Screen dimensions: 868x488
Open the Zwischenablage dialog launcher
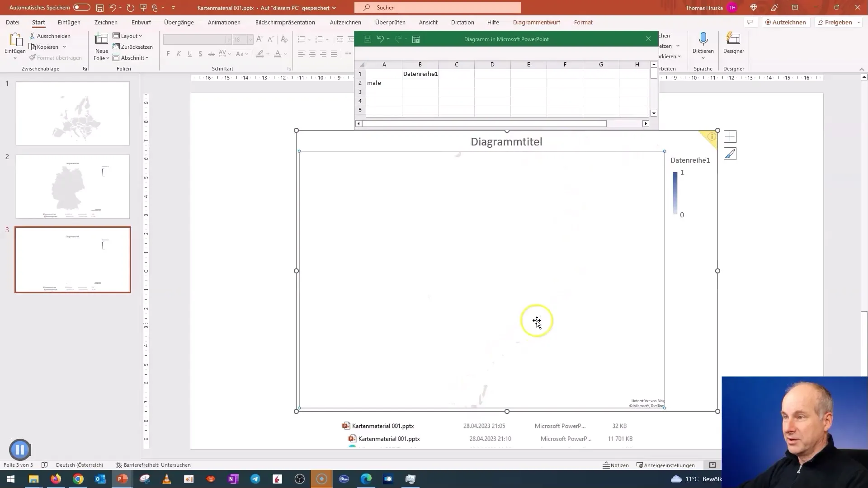click(85, 69)
